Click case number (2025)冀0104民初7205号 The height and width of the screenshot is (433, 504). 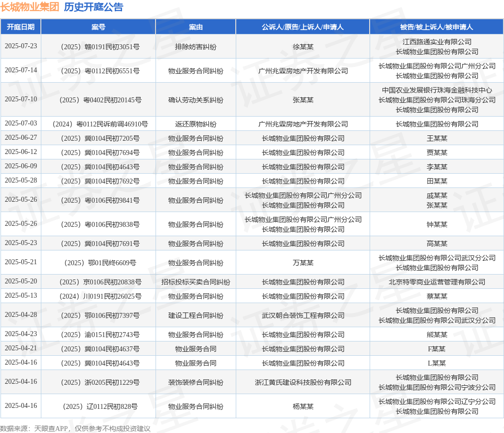[100, 138]
